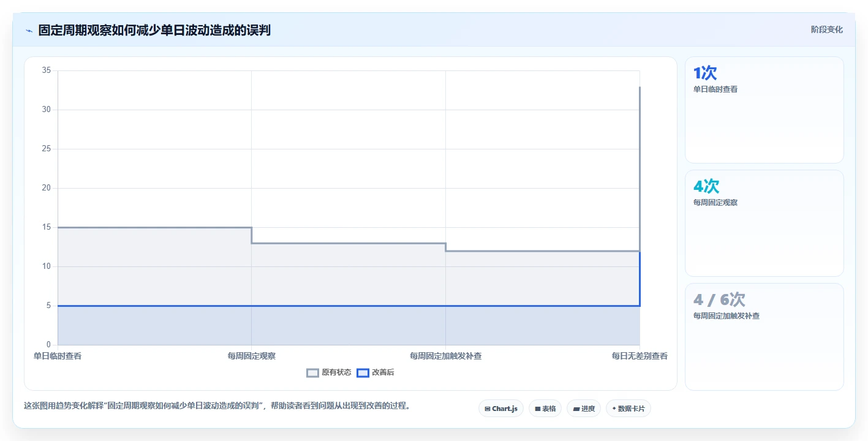Click the y-axis value 20
Image resolution: width=868 pixels, height=441 pixels.
click(x=47, y=188)
